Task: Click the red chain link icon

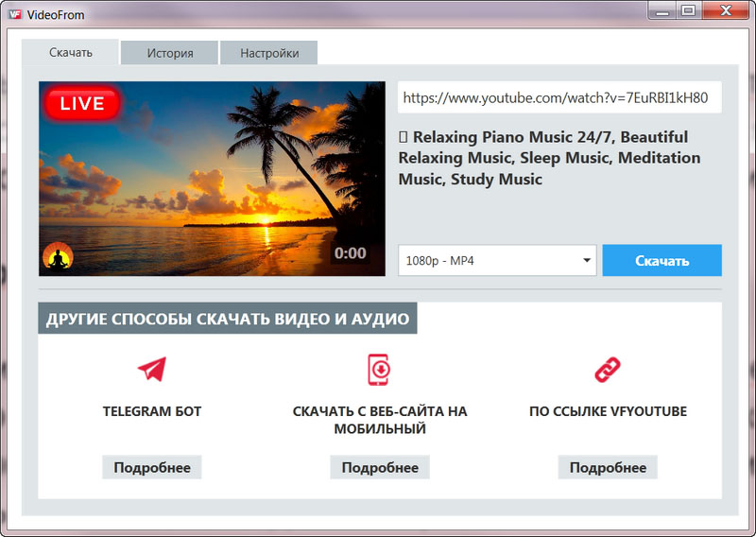Action: (x=608, y=370)
